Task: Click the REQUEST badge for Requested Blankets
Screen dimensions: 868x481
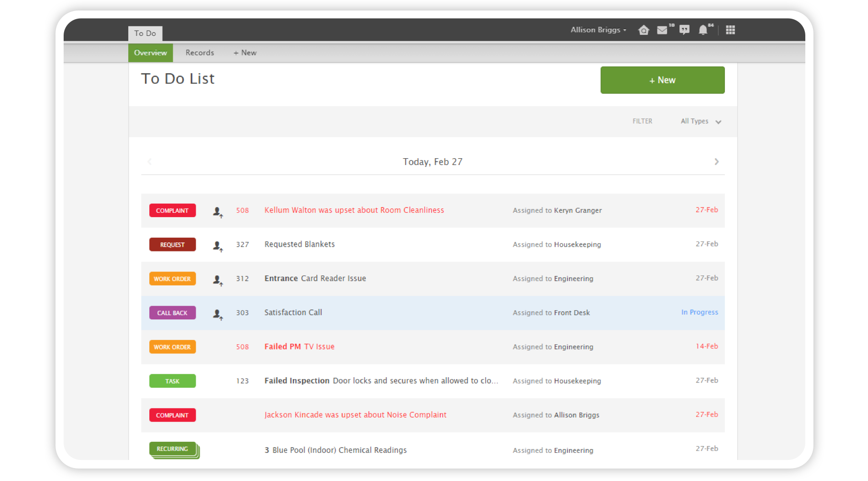Action: click(172, 244)
